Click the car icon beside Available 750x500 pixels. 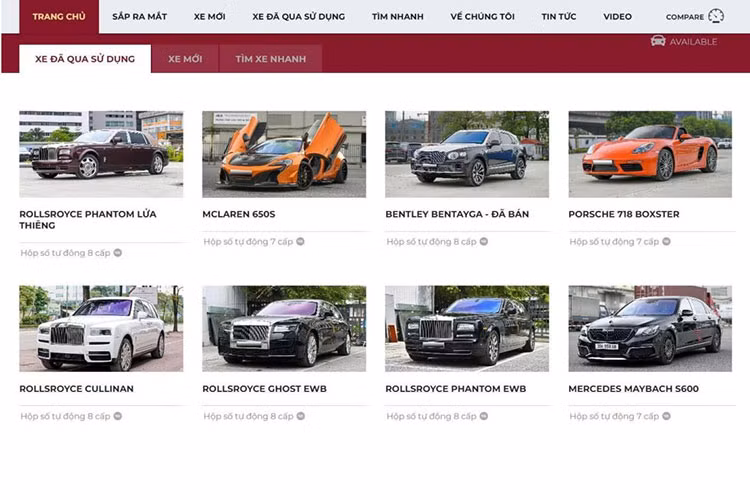658,41
